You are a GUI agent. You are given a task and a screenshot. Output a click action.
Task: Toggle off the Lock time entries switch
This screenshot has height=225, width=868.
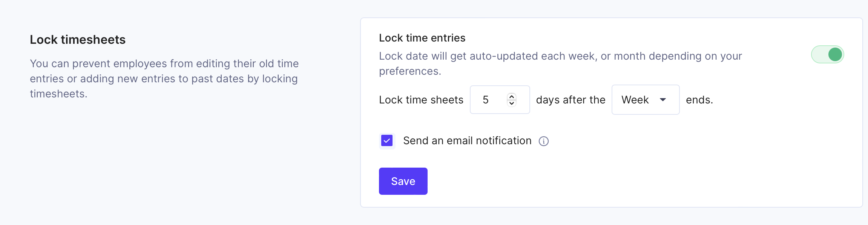click(827, 54)
